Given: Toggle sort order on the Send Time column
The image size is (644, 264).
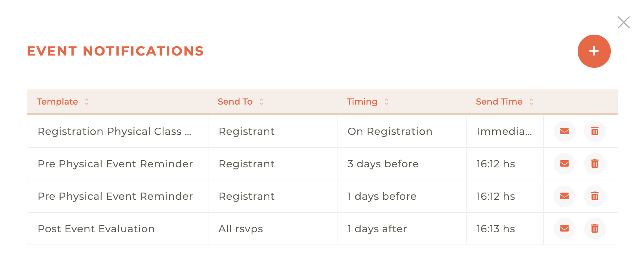Looking at the screenshot, I should tap(531, 102).
